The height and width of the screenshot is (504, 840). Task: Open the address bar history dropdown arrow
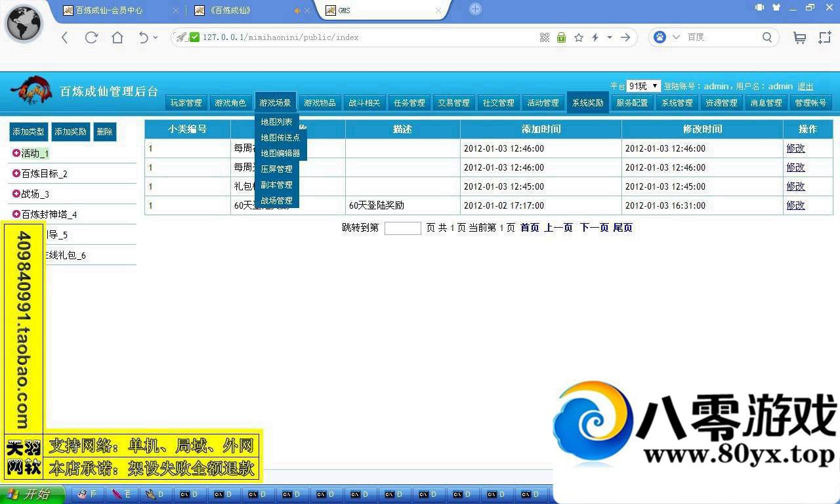tap(610, 37)
